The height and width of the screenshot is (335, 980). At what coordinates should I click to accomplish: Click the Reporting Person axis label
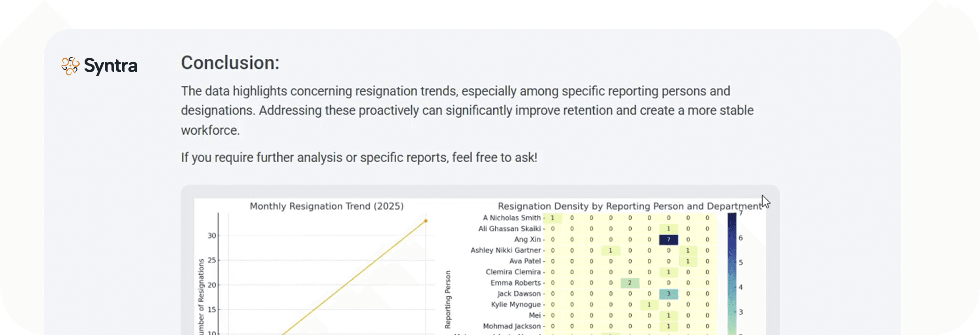pos(448,299)
